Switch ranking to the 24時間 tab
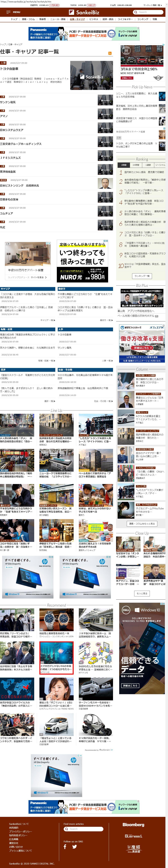The width and height of the screenshot is (168, 868). click(136, 165)
